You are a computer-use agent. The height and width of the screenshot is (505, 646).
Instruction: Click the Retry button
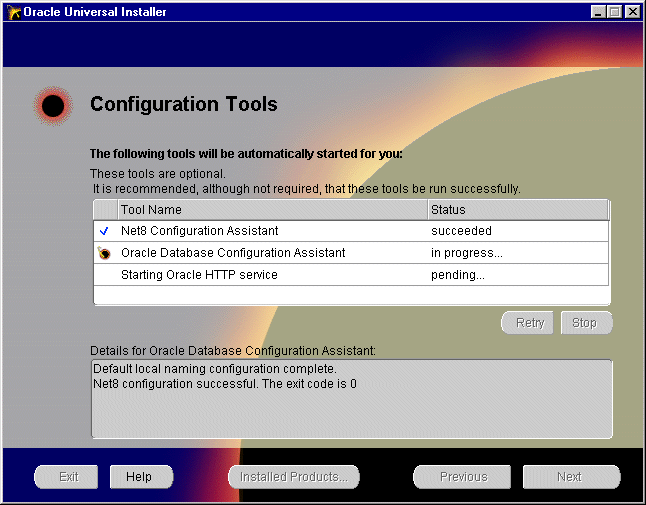tap(528, 323)
